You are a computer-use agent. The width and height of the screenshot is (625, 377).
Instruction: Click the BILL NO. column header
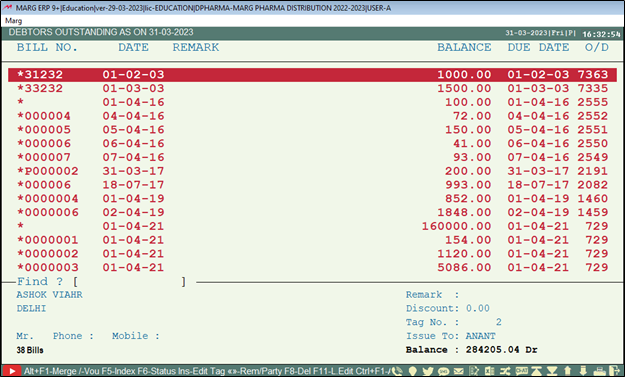pos(47,47)
